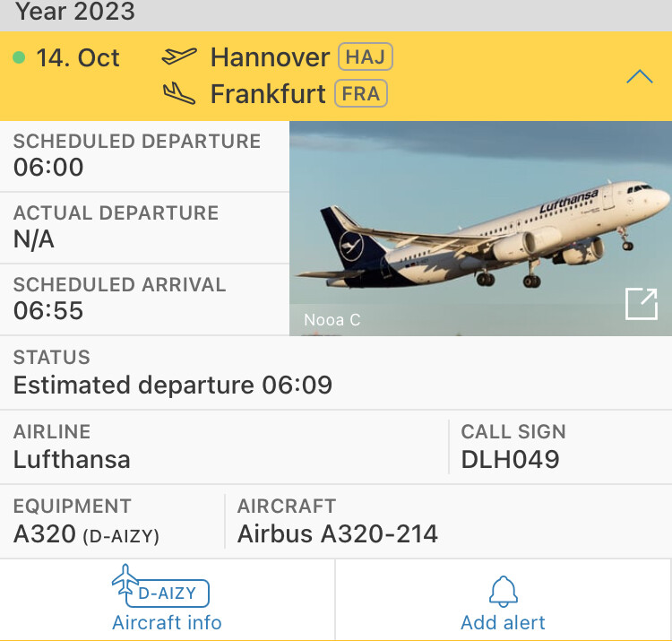
Task: Click the D-AIZY registration in Equipment
Action: (x=120, y=537)
